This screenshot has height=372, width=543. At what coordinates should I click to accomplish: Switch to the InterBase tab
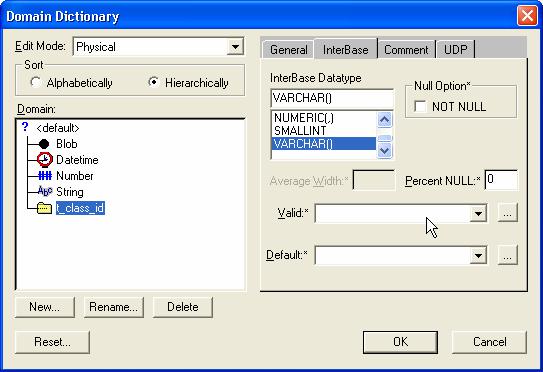coord(346,49)
